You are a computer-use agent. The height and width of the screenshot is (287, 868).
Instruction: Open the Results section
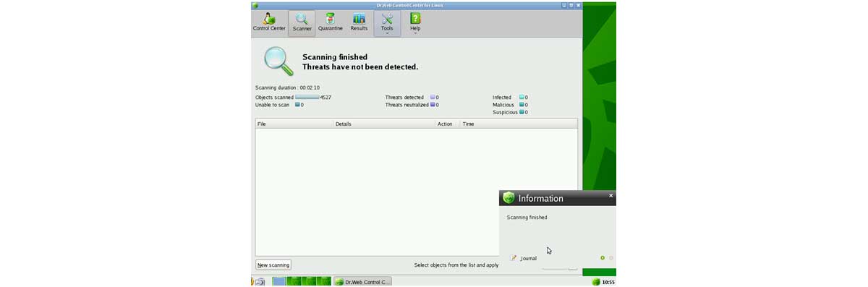(x=359, y=23)
